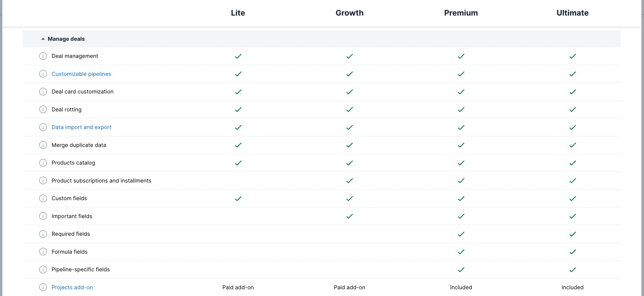Screen dimensions: 644x296
Task: Click the Merge duplicate data info icon
Action: 43,145
